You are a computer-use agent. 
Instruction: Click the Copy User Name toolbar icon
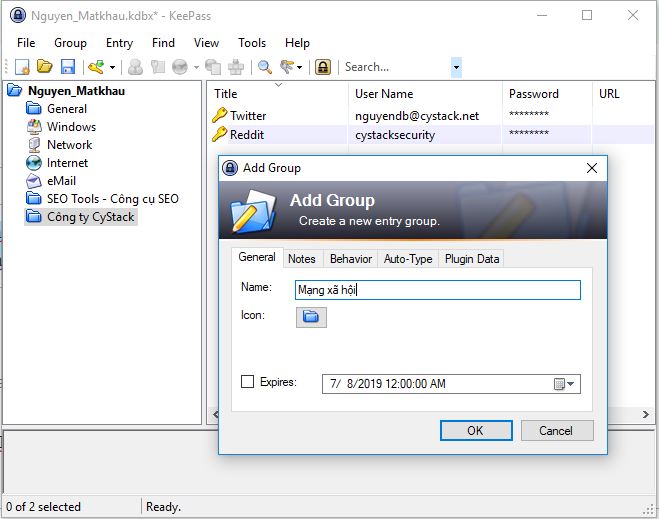[x=135, y=67]
